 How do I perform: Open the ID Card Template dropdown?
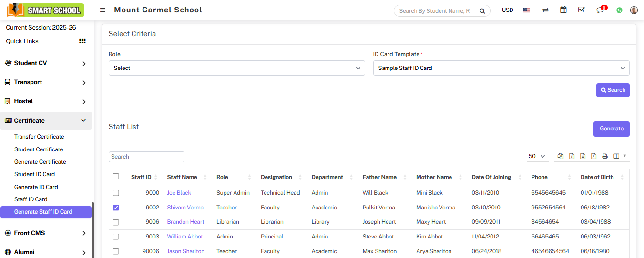point(501,68)
